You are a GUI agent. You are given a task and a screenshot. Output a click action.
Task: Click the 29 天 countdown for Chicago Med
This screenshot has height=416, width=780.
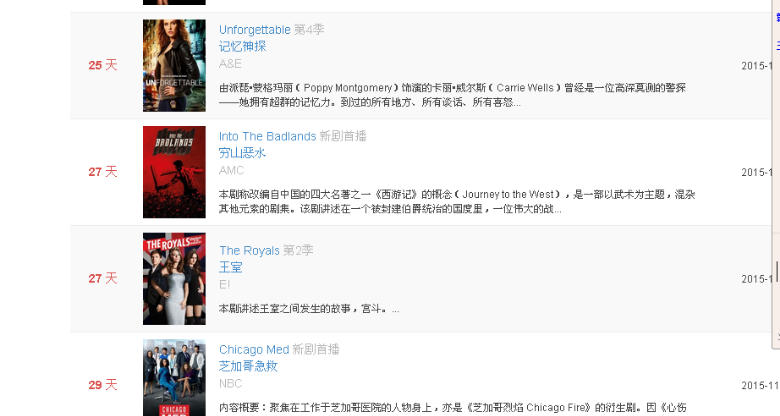[x=103, y=385]
